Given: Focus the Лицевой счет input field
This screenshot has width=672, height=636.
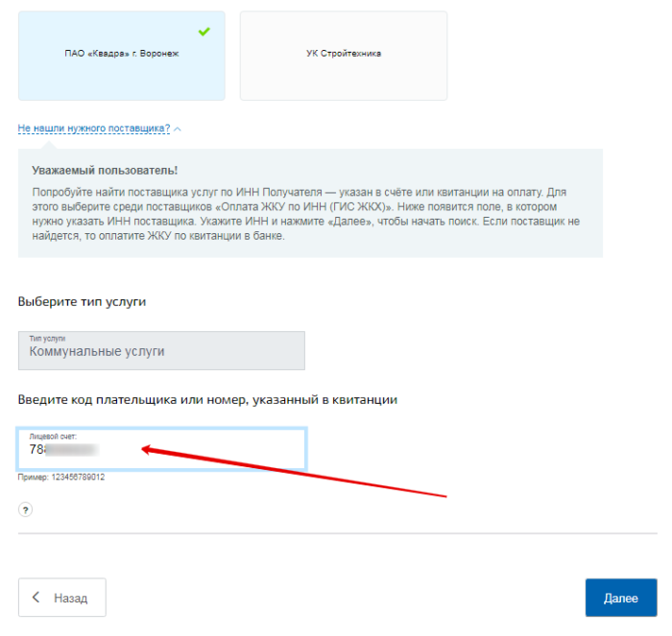Looking at the screenshot, I should click(x=161, y=449).
